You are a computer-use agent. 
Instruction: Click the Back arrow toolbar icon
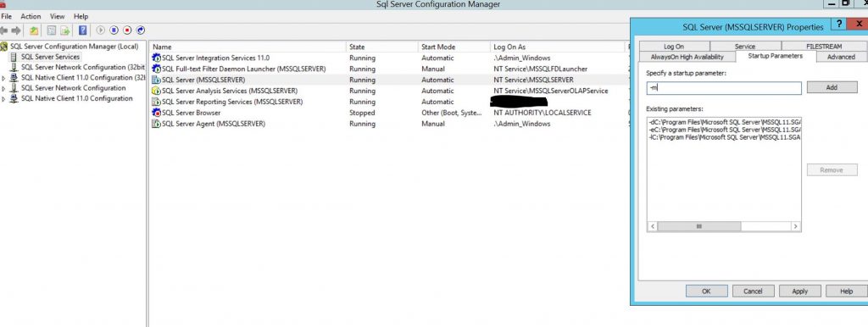(x=4, y=30)
